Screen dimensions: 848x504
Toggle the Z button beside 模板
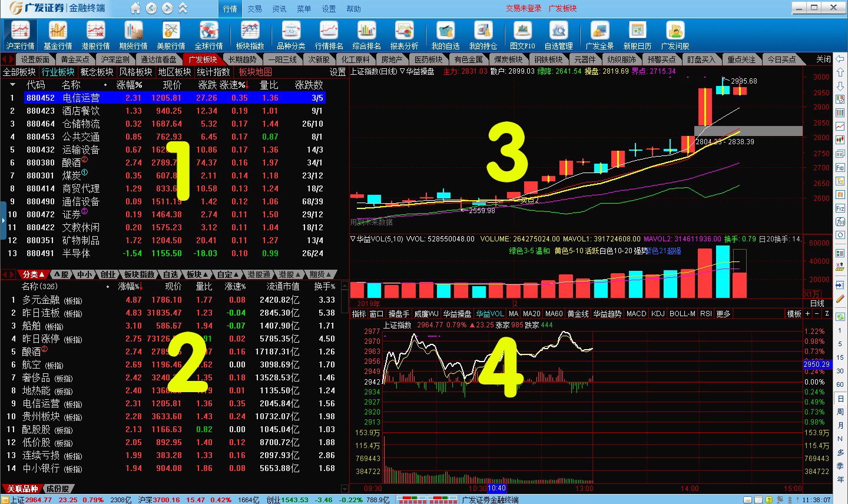tap(827, 314)
